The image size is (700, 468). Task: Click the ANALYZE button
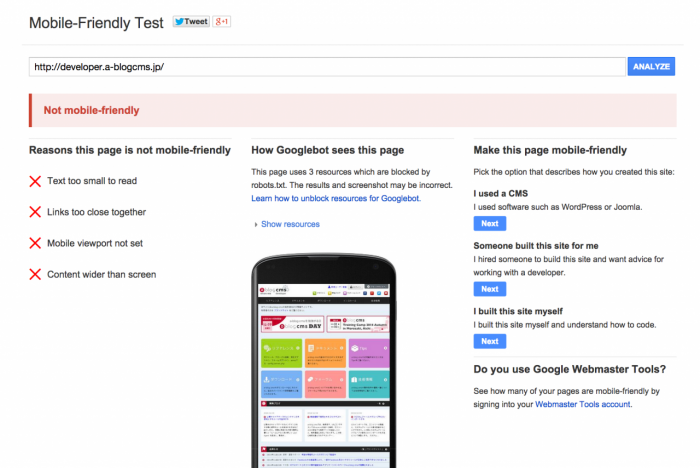(x=651, y=67)
